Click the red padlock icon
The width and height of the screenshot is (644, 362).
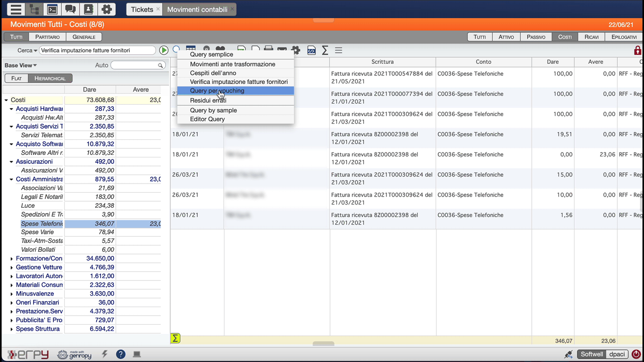click(637, 50)
